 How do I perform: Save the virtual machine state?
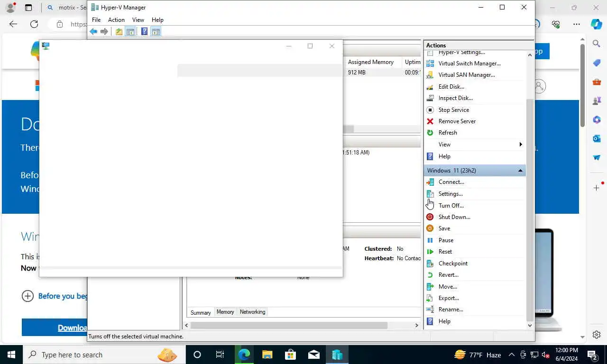(x=444, y=228)
